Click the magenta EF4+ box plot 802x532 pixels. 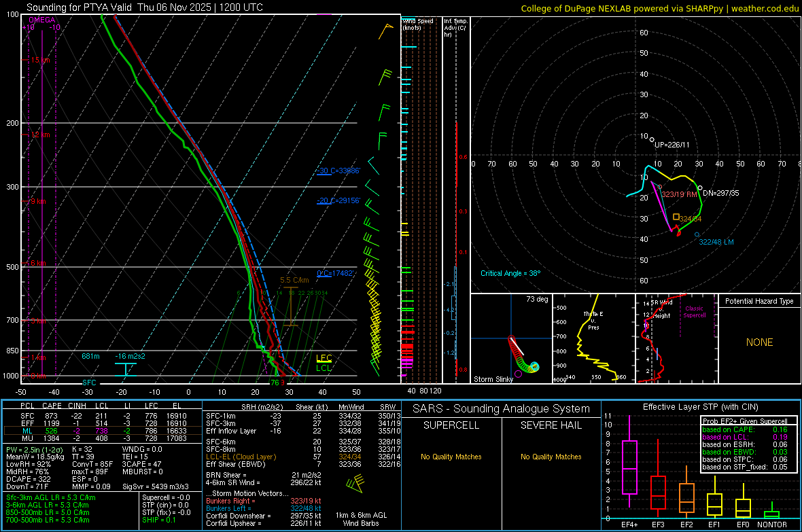629,461
